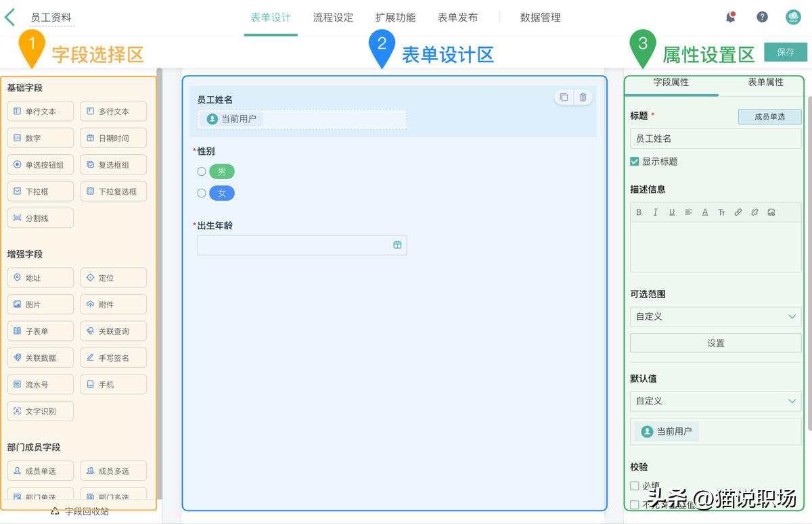Toggle bold in the description editor

coord(639,212)
